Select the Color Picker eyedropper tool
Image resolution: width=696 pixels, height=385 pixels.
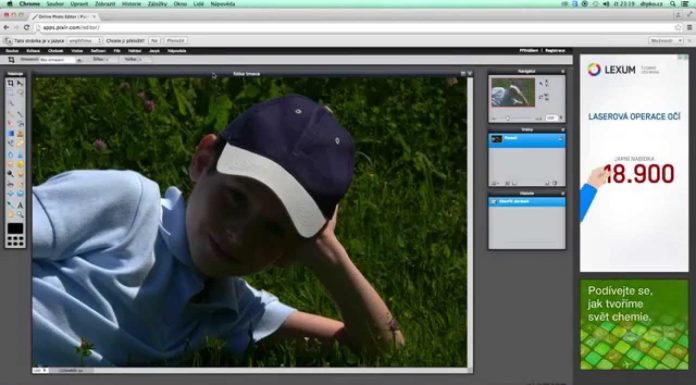[10, 204]
